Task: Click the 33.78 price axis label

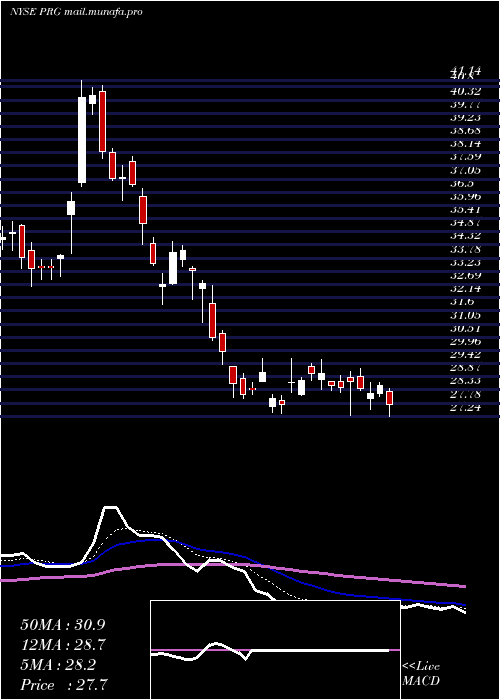Action: [x=465, y=249]
